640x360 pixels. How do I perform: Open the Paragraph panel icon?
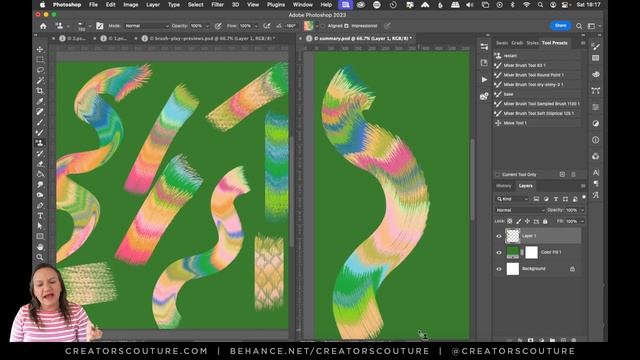tap(596, 184)
